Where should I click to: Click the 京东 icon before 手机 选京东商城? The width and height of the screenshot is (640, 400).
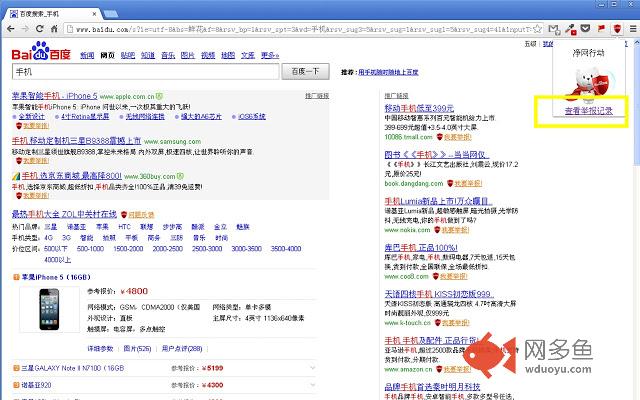pyautogui.click(x=16, y=176)
